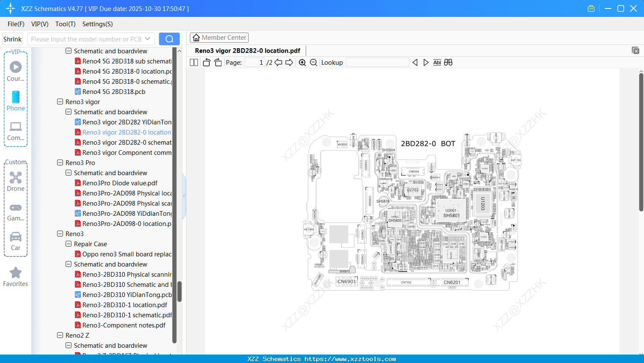
Task: Open Reno4 5G 2BD318.pcb boardview
Action: [110, 92]
